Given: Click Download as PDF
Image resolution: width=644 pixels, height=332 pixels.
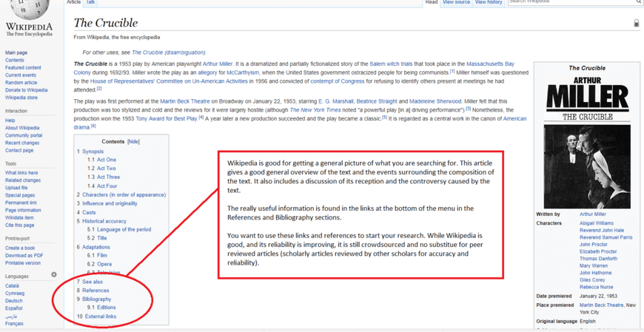Looking at the screenshot, I should 24,255.
